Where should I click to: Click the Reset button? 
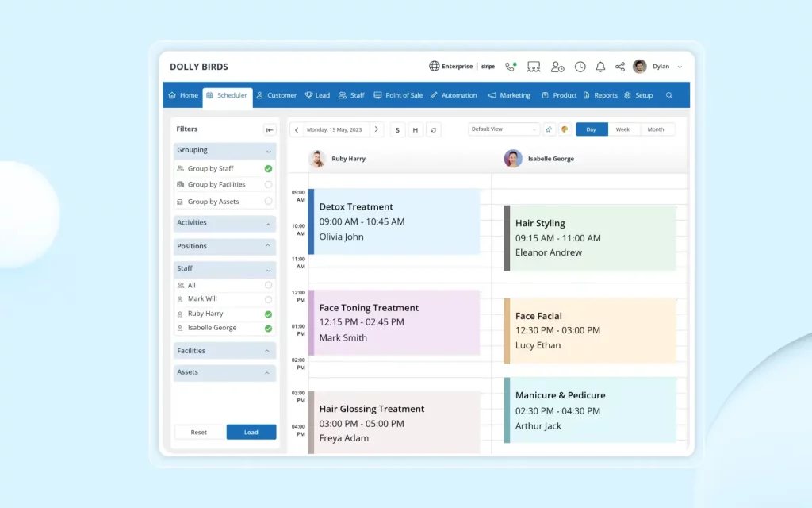(x=199, y=433)
